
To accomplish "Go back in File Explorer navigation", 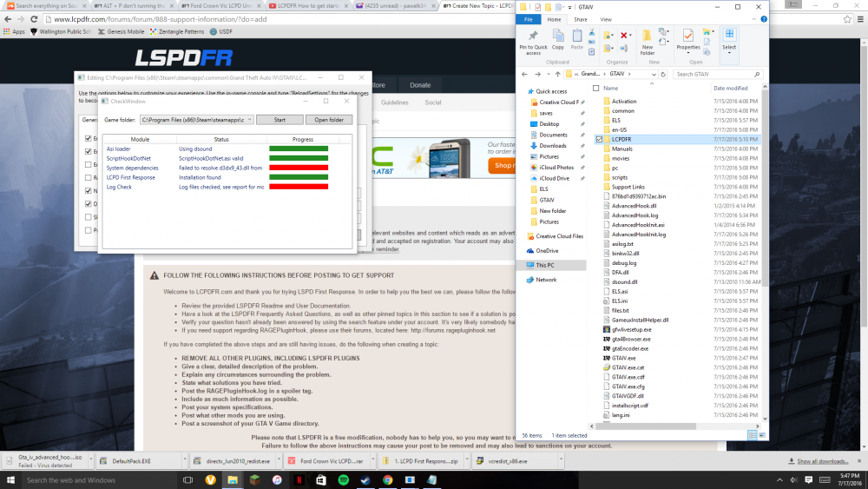I will point(524,74).
